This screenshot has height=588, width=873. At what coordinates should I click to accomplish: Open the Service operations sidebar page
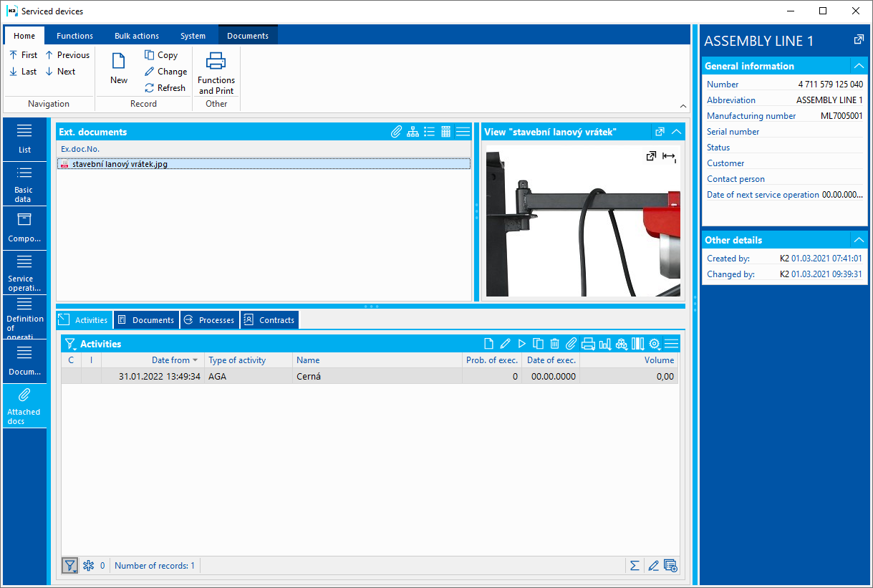click(x=24, y=272)
